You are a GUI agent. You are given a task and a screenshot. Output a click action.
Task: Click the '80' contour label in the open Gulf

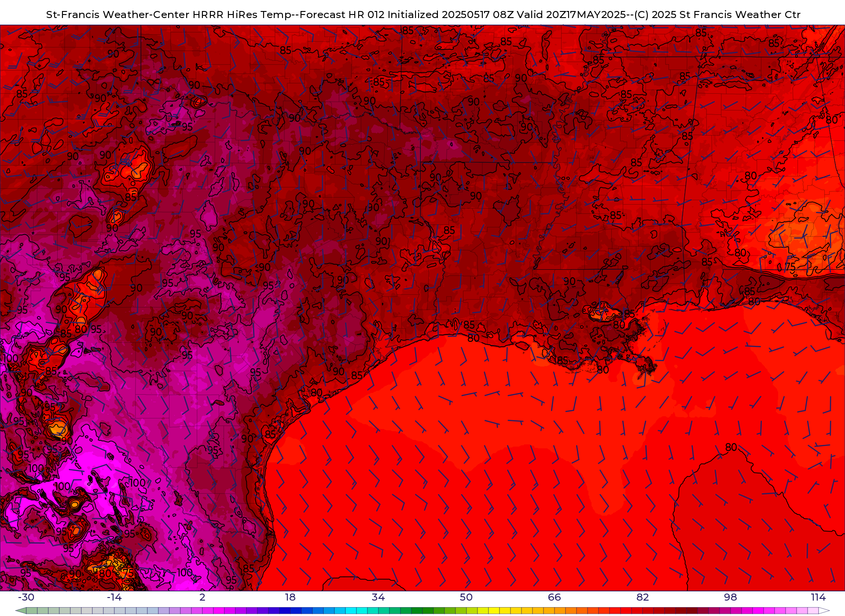coord(731,447)
